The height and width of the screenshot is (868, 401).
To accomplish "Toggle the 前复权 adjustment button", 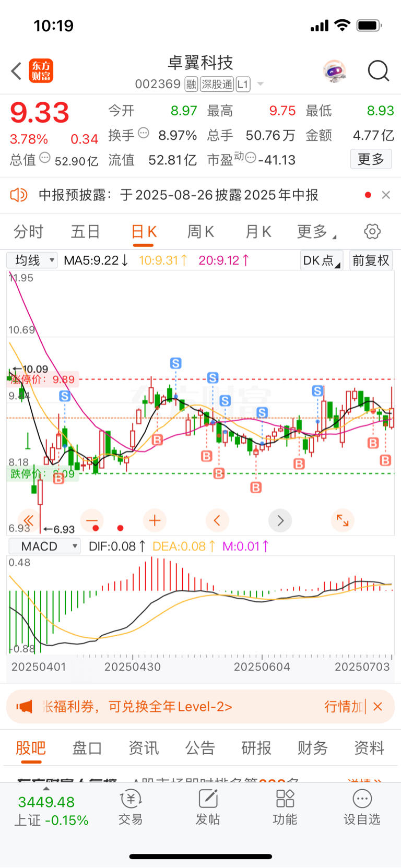I will point(371,260).
